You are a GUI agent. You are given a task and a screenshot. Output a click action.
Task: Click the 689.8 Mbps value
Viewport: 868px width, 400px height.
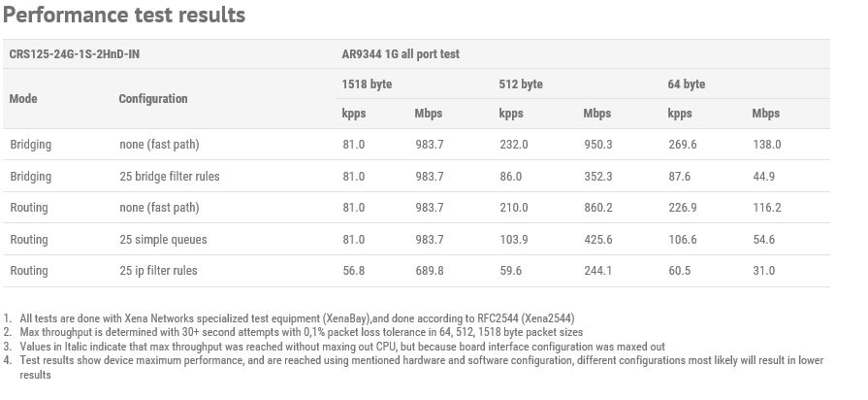point(429,270)
